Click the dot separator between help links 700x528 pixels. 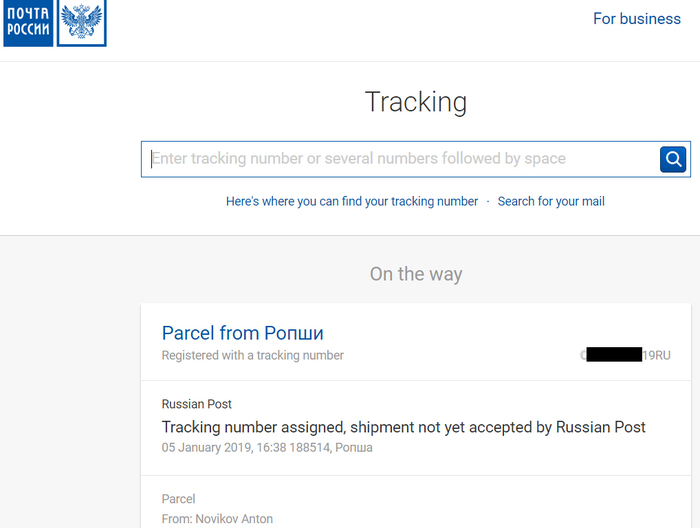488,201
